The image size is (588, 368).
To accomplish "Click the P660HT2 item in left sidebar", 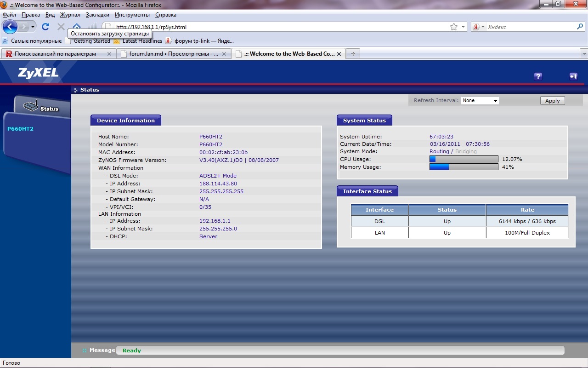I will pyautogui.click(x=21, y=129).
